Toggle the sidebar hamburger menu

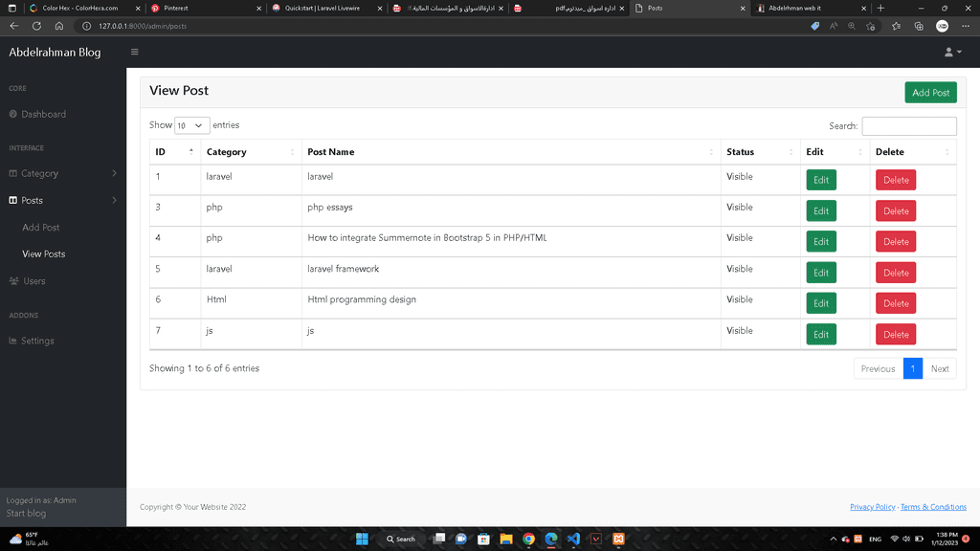pyautogui.click(x=134, y=52)
